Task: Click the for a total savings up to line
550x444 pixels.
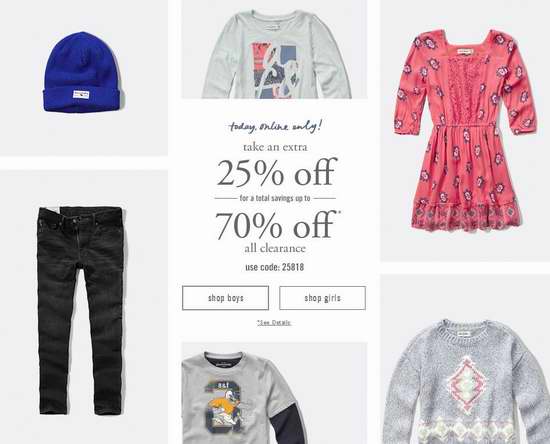Action: point(275,198)
